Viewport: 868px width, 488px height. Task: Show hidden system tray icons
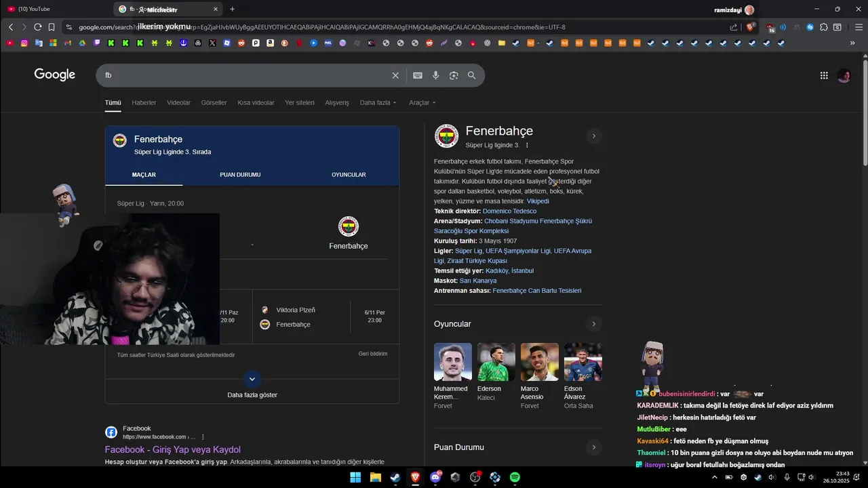[x=714, y=477]
